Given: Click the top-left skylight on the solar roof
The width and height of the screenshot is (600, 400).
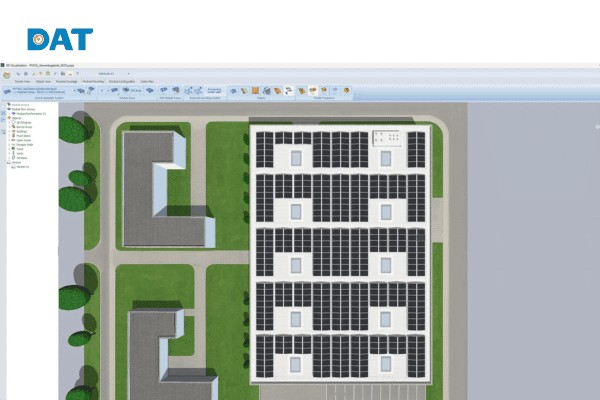Looking at the screenshot, I should [x=296, y=158].
